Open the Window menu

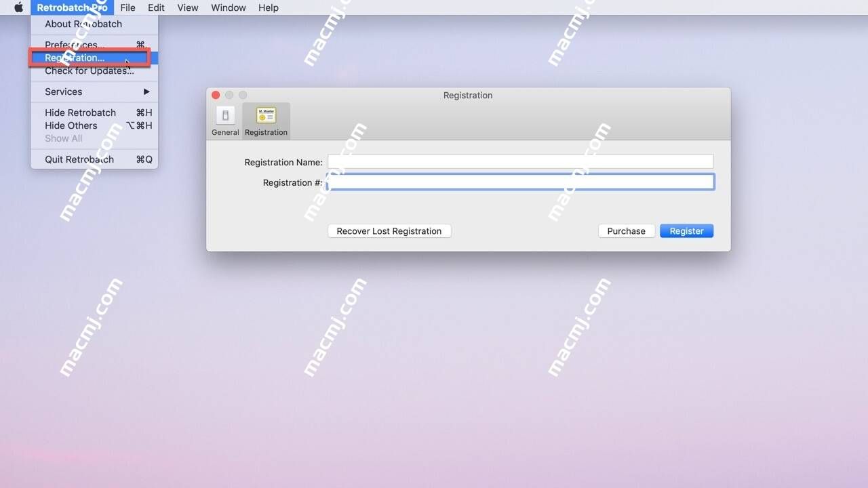[x=229, y=7]
